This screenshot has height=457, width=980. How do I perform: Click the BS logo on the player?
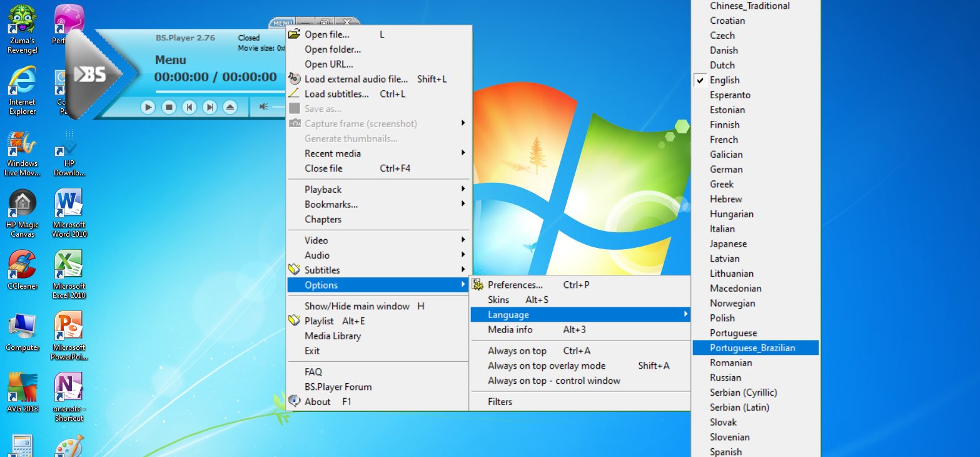pos(91,74)
